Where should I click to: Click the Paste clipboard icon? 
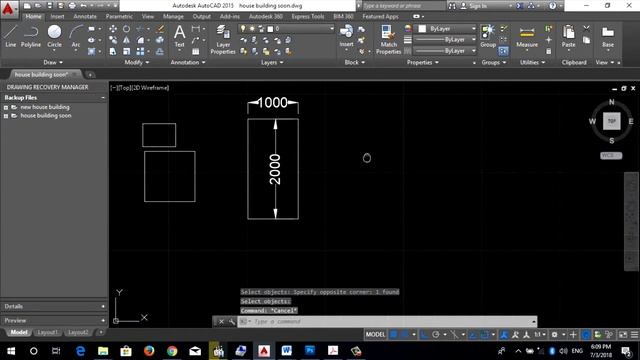tap(568, 36)
